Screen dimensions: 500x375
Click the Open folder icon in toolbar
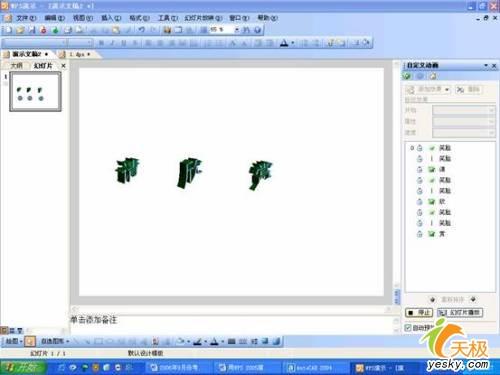(x=20, y=30)
